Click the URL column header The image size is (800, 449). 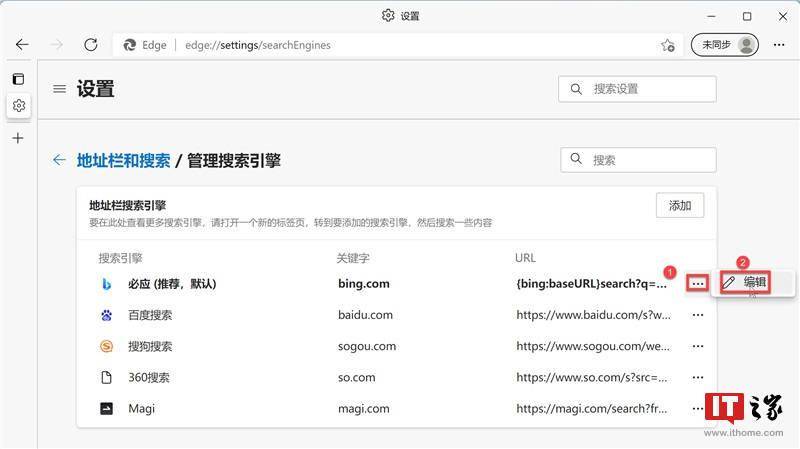pyautogui.click(x=525, y=258)
